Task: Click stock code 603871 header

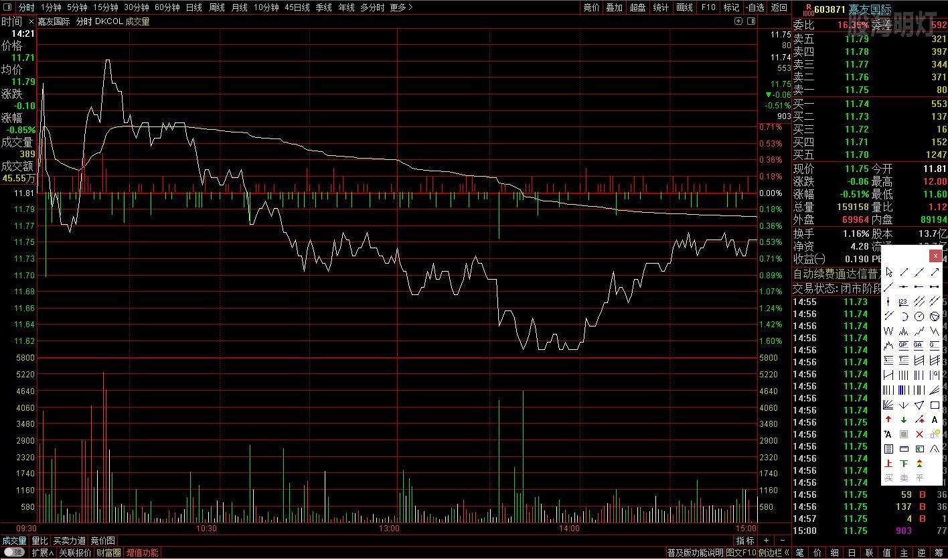Action: tap(831, 9)
